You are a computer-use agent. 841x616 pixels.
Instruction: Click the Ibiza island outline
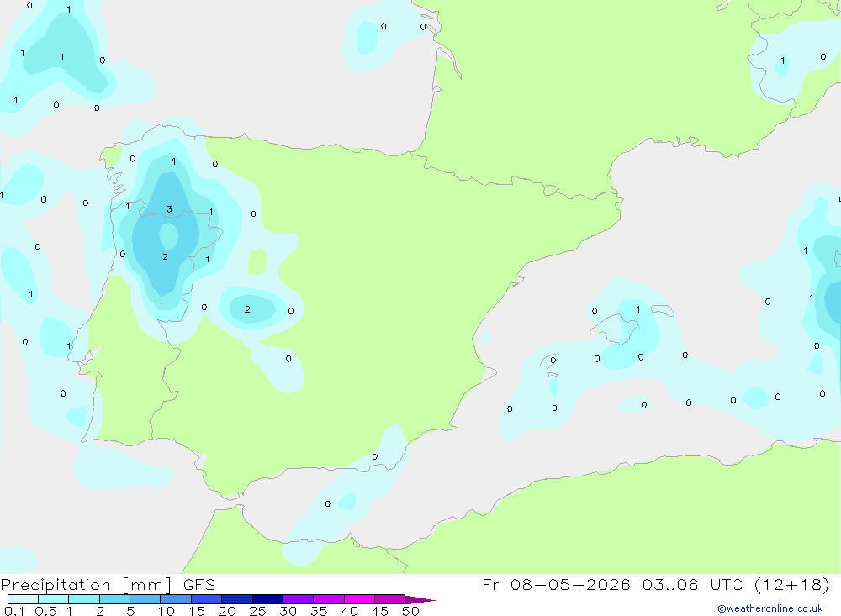point(550,361)
